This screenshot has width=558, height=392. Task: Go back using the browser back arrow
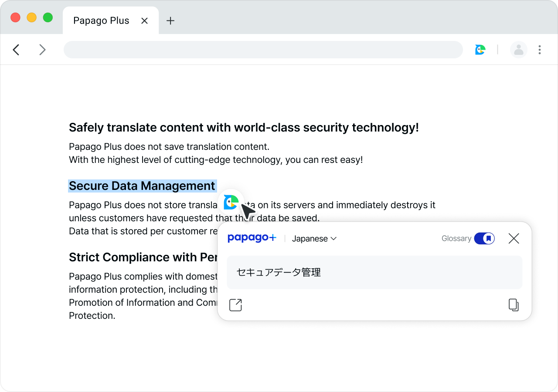pyautogui.click(x=16, y=50)
